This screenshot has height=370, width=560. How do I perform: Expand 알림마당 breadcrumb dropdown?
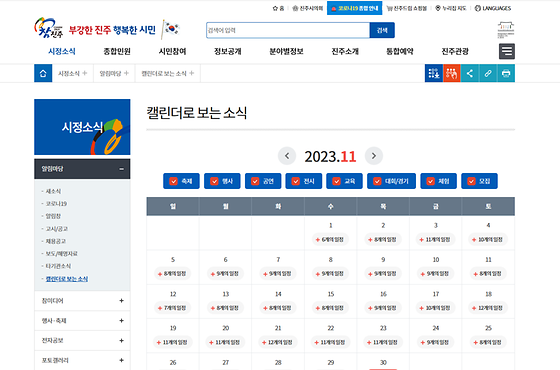coord(114,73)
